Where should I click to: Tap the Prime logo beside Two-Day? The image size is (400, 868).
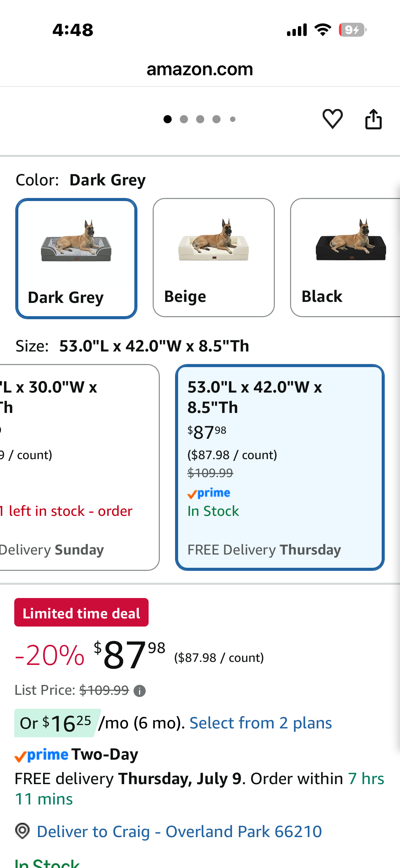click(41, 755)
